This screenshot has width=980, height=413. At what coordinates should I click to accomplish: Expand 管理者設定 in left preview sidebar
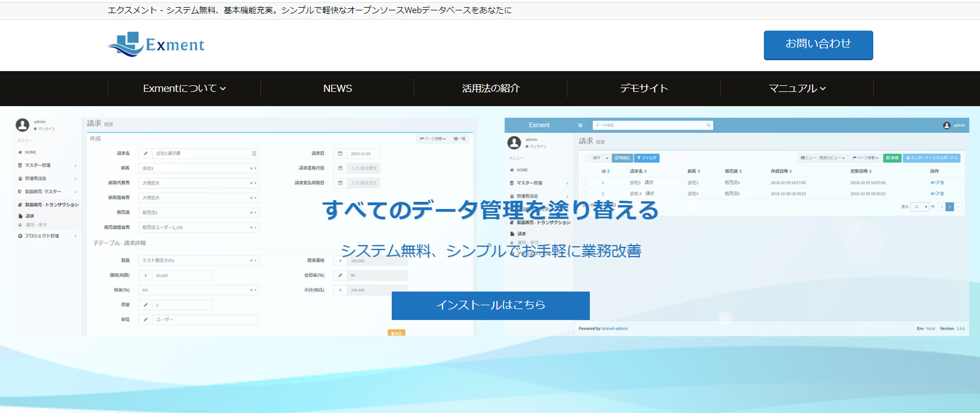[47, 178]
